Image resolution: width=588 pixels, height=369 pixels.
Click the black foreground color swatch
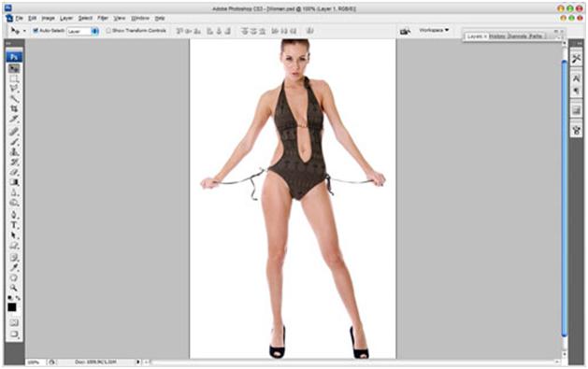pos(12,307)
